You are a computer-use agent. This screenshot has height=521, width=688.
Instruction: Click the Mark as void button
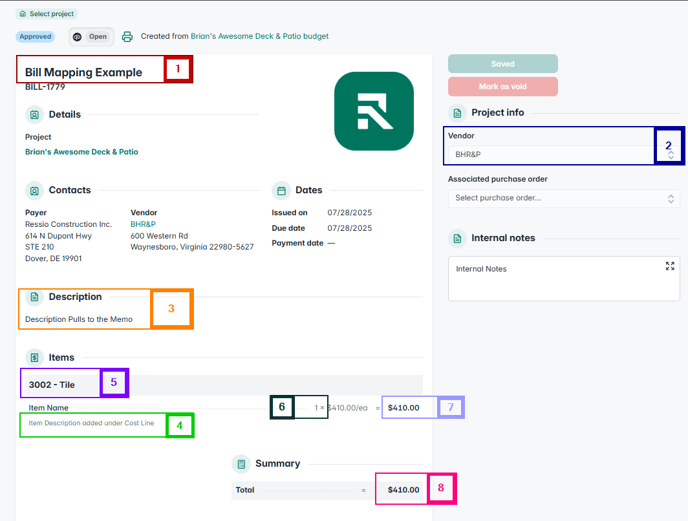[503, 87]
